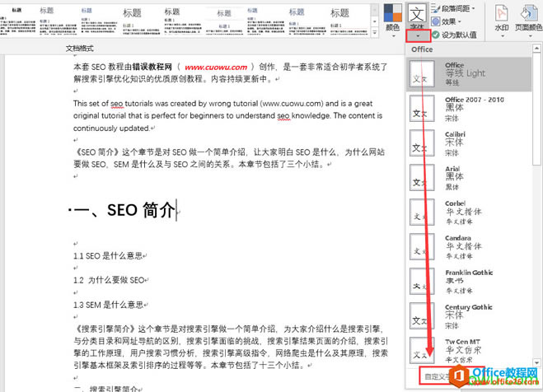Image resolution: width=543 pixels, height=392 pixels.
Task: Select the Franklin Gothic 隶书 font theme
Action: click(469, 282)
